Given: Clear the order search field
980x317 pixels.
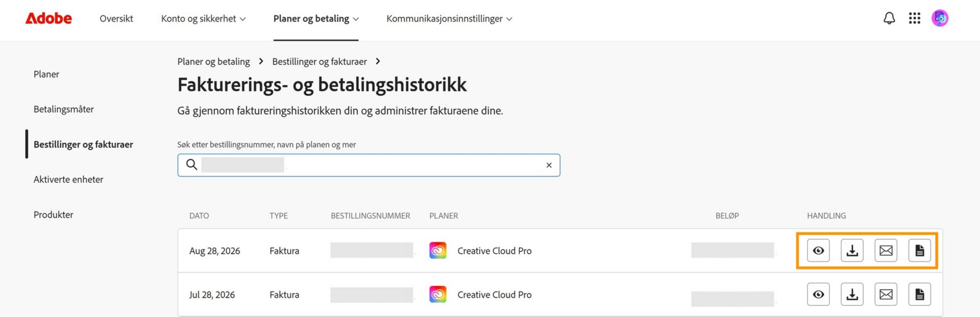Looking at the screenshot, I should point(549,165).
